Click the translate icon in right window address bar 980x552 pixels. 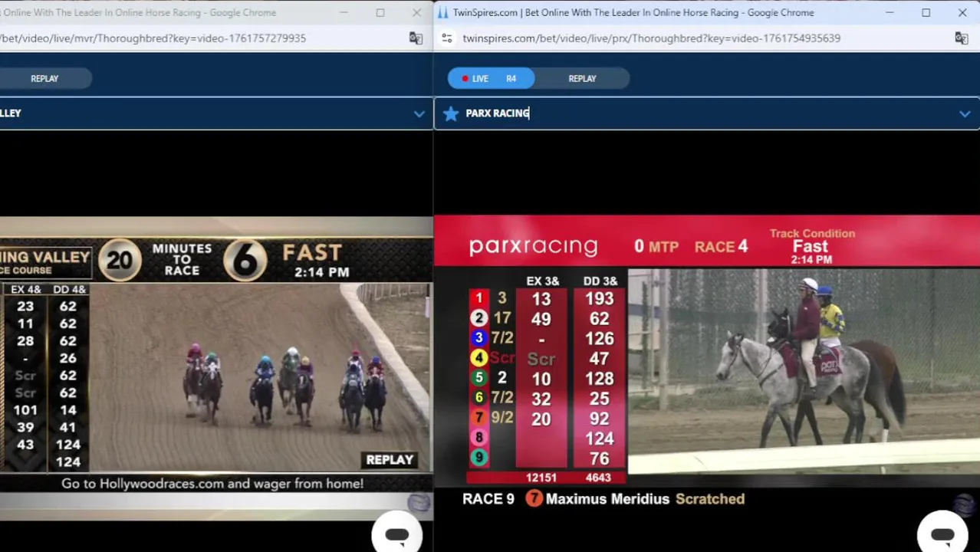[962, 38]
